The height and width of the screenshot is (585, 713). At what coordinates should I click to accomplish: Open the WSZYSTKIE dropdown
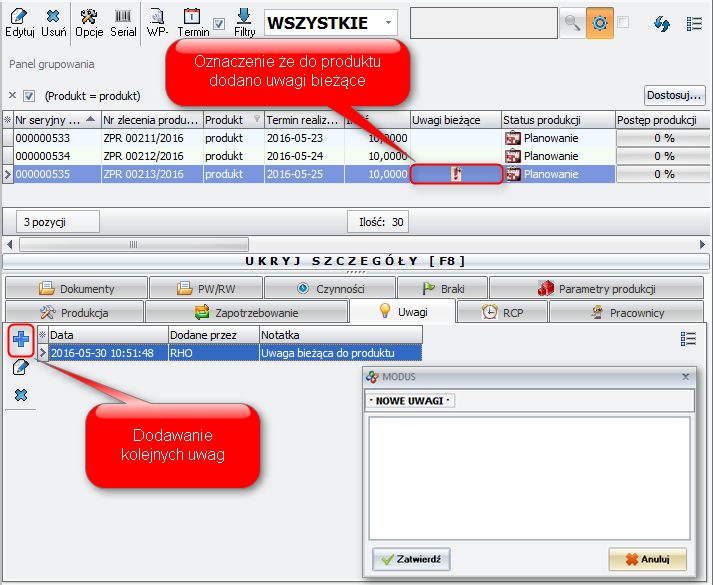tap(388, 22)
